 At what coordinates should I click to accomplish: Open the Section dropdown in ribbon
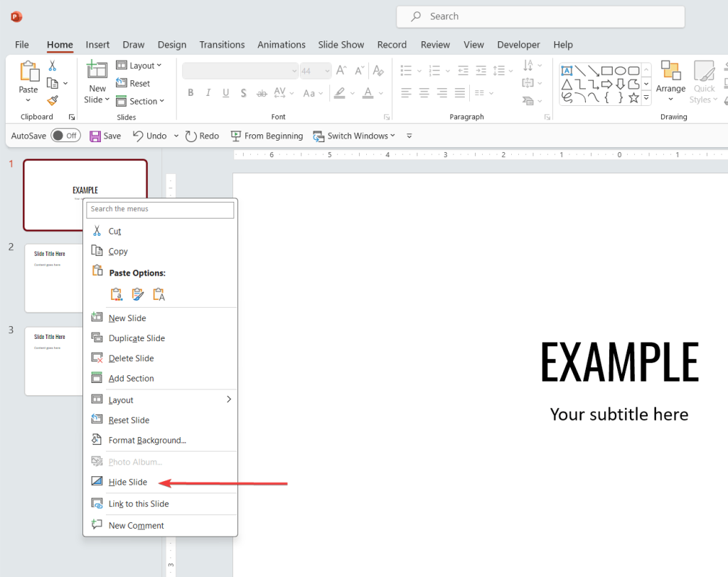point(140,101)
